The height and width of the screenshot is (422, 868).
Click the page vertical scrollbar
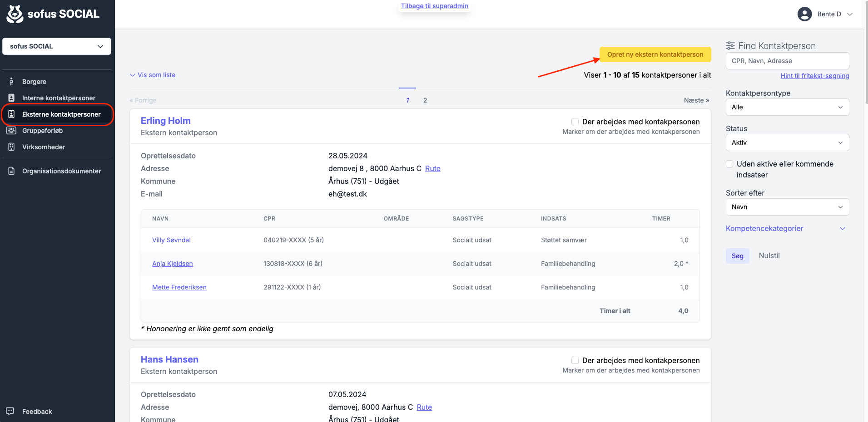[x=866, y=52]
